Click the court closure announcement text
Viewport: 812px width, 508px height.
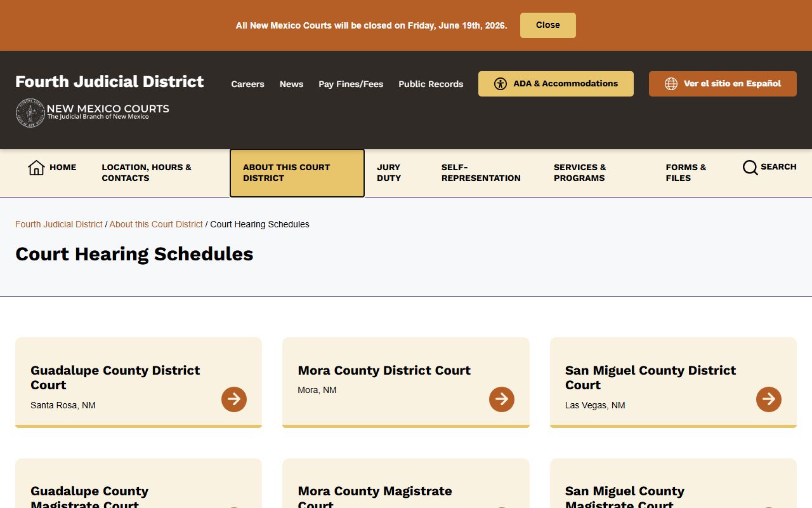click(372, 25)
